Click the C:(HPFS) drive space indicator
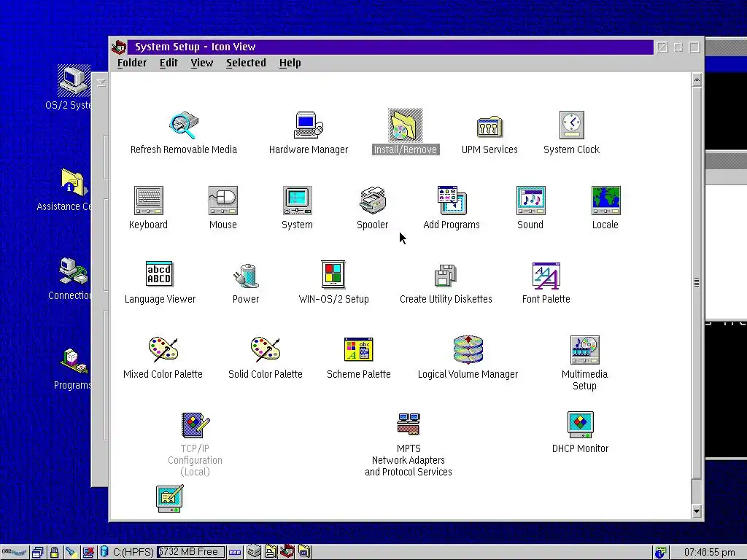747x560 pixels. pos(128,553)
